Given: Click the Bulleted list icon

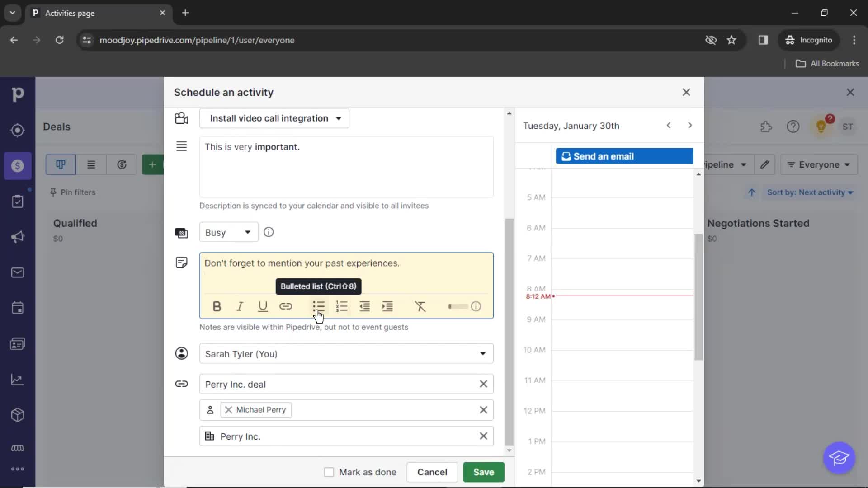Looking at the screenshot, I should pyautogui.click(x=318, y=306).
